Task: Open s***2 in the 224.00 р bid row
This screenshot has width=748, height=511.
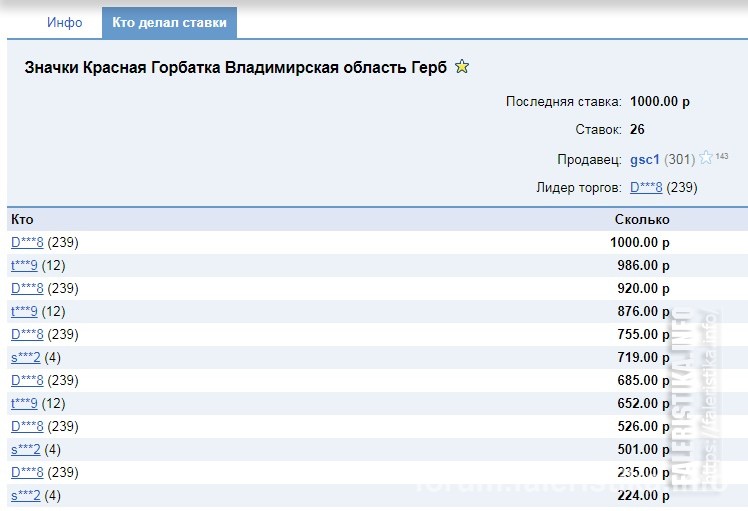Action: pyautogui.click(x=26, y=496)
